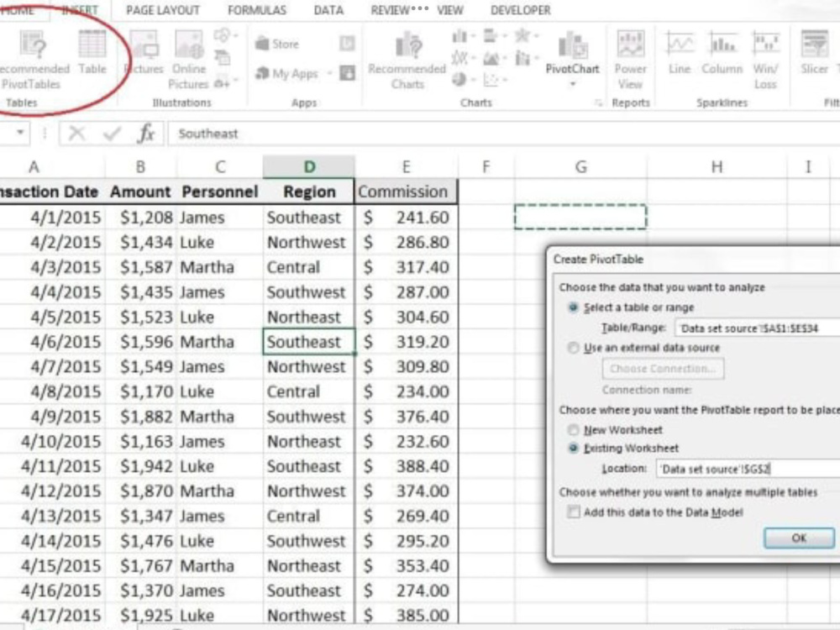Screen dimensions: 840x630
Task: Insert a PivotChart
Action: click(x=572, y=52)
